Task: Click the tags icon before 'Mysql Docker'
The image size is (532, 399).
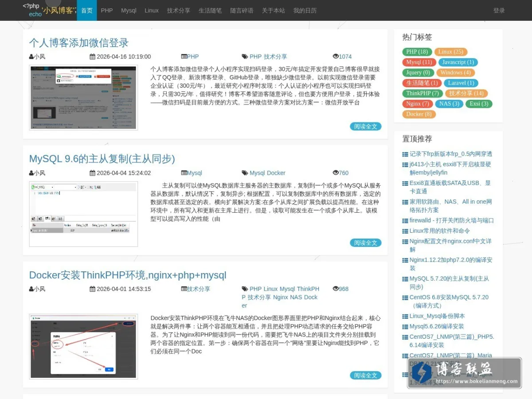Action: [245, 173]
